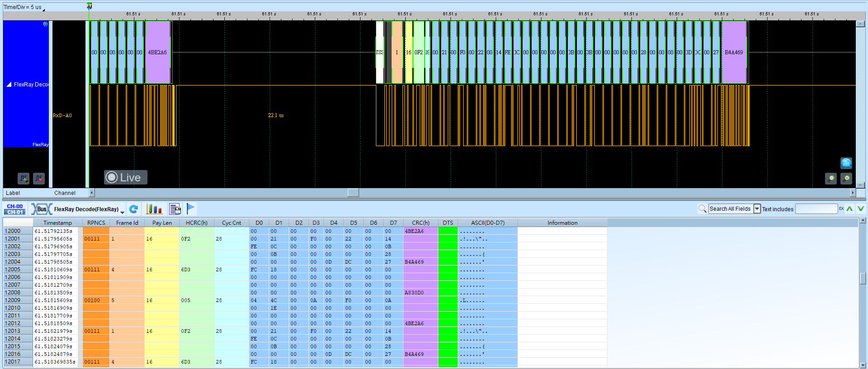Toggle the Live capture button
This screenshot has width=868, height=369.
(x=126, y=177)
